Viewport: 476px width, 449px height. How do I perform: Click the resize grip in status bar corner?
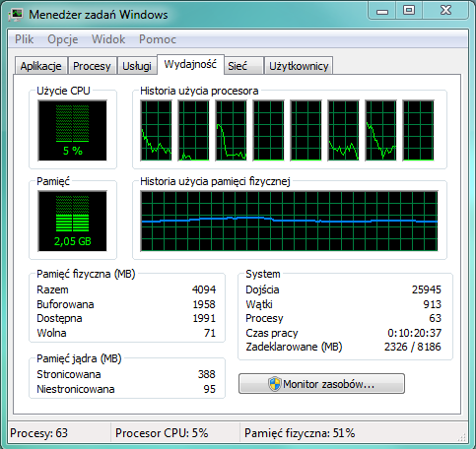(x=462, y=437)
